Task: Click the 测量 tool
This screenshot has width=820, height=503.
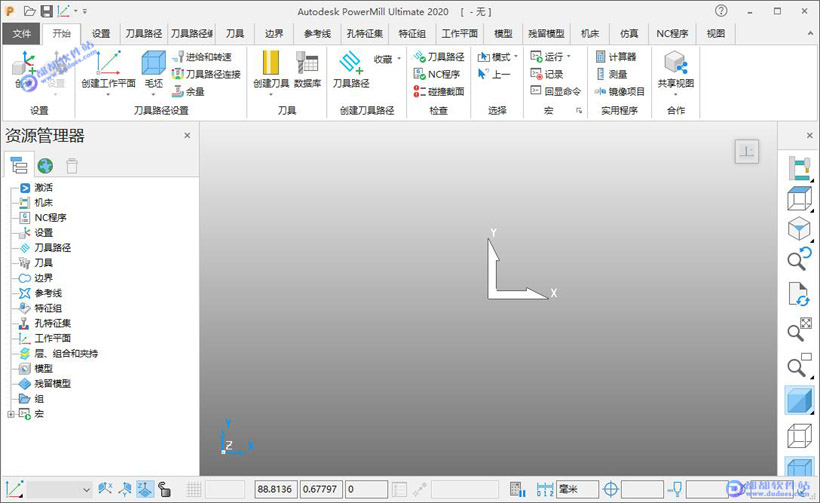Action: [611, 74]
